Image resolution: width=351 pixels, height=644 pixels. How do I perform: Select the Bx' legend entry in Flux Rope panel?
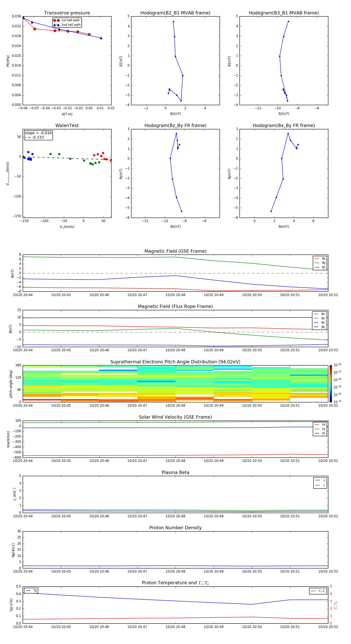[x=320, y=314]
